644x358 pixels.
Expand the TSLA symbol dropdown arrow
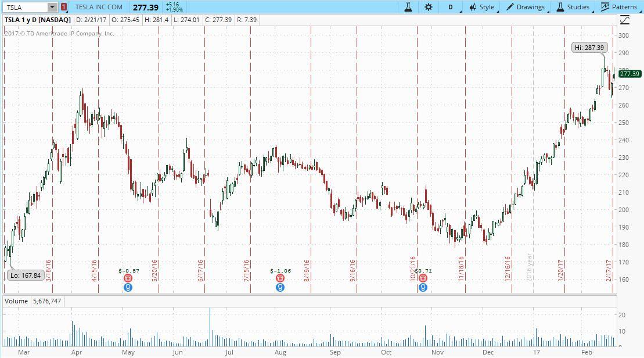point(52,7)
